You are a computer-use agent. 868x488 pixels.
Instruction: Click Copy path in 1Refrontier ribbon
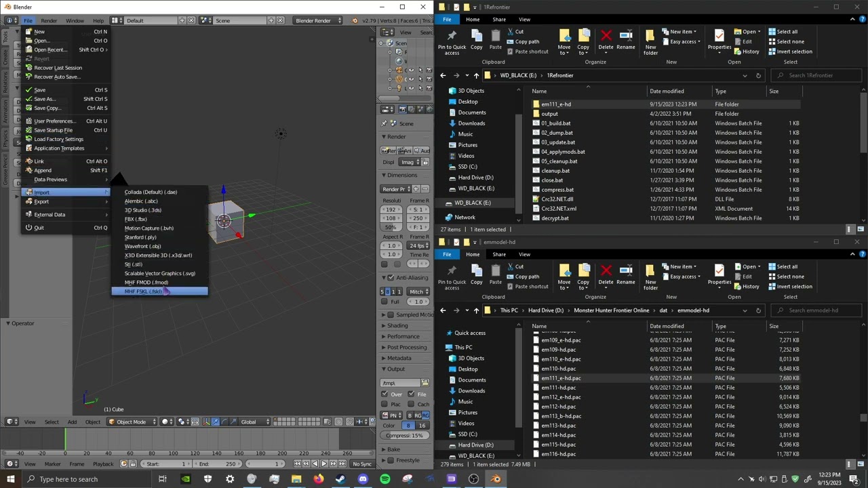(x=521, y=41)
